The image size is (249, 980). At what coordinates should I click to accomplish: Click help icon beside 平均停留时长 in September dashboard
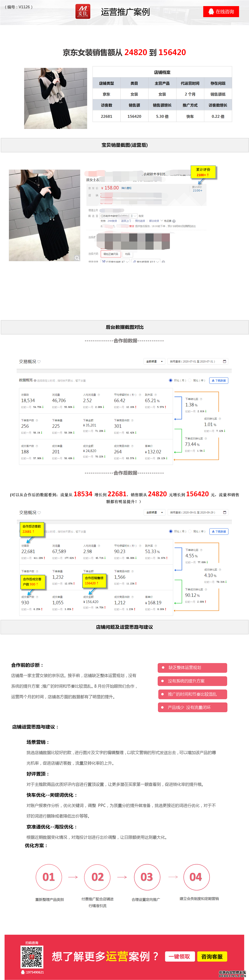pyautogui.click(x=140, y=546)
